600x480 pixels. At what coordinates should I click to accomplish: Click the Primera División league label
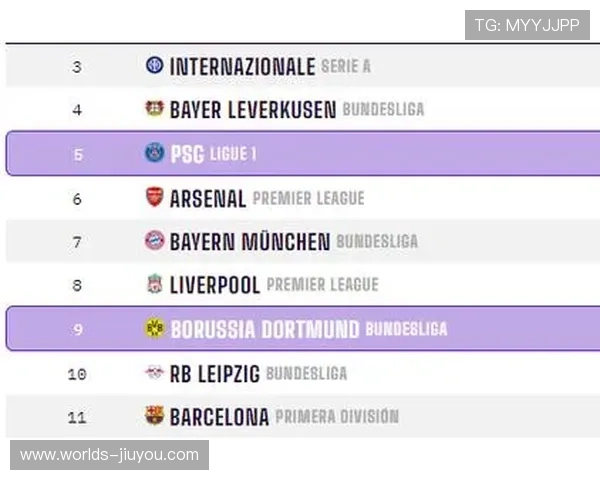tap(337, 417)
